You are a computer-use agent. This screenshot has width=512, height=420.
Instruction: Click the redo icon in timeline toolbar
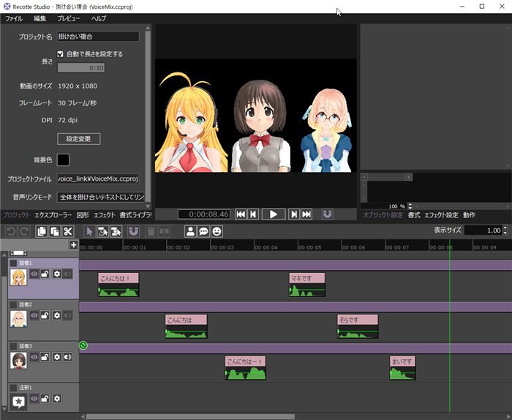(24, 231)
